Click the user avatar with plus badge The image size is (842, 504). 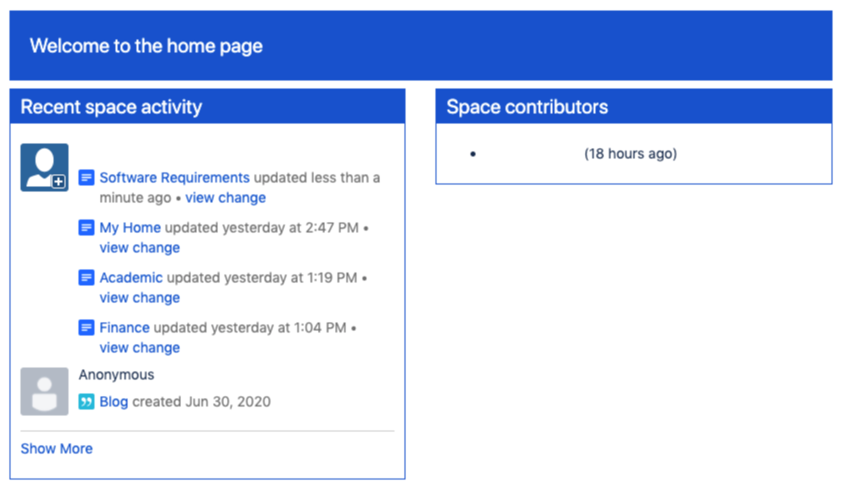coord(45,167)
